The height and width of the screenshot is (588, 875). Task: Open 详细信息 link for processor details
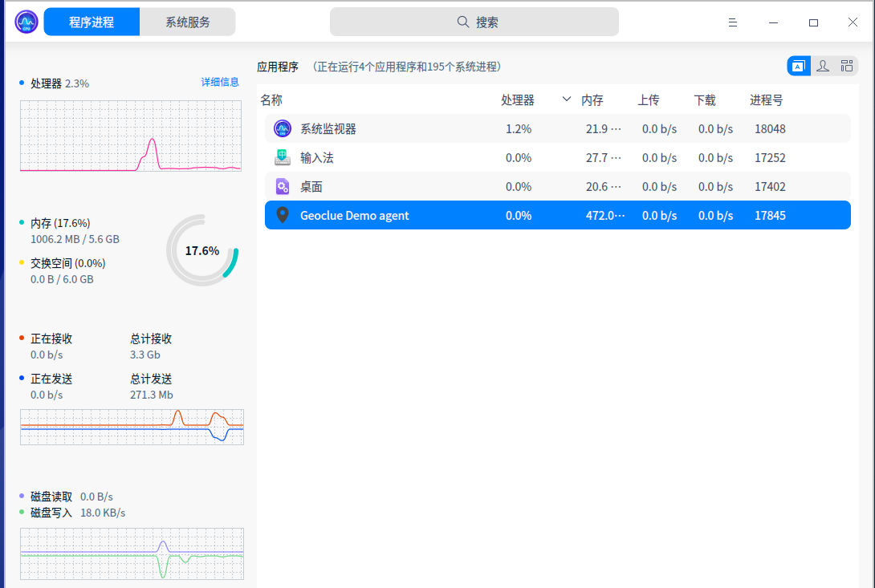(x=219, y=82)
